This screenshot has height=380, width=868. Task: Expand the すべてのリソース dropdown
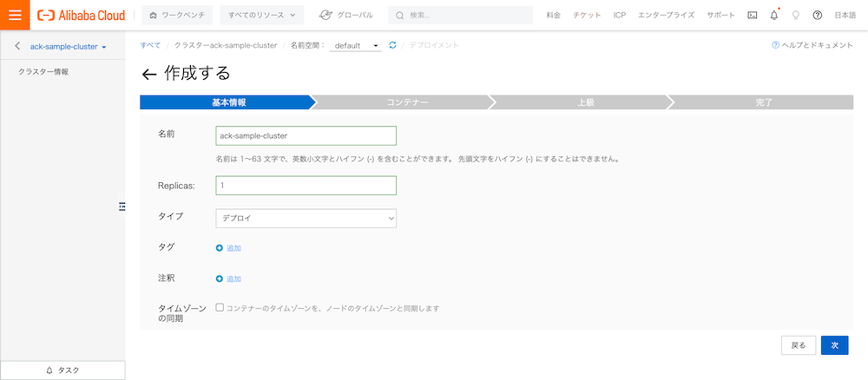click(261, 15)
